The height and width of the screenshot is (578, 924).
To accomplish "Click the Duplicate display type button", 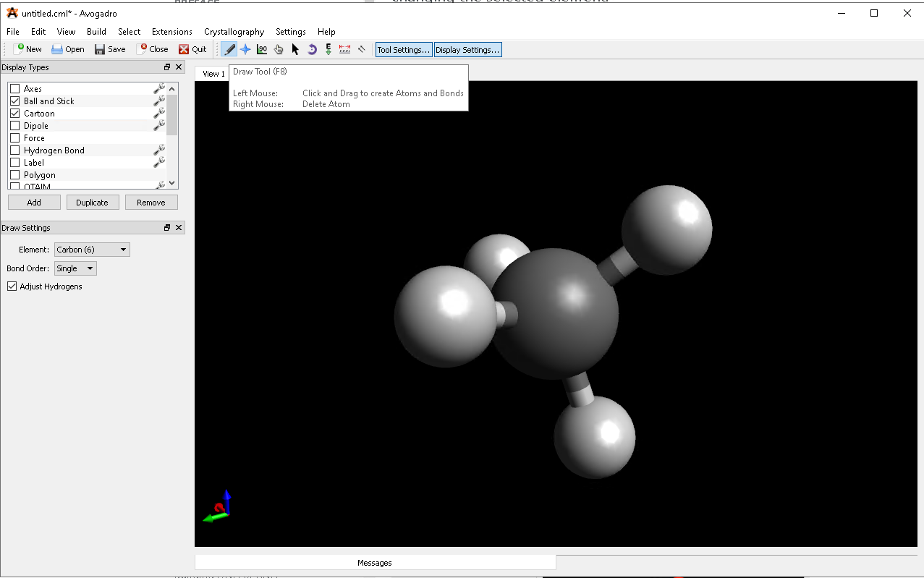I will [x=92, y=203].
